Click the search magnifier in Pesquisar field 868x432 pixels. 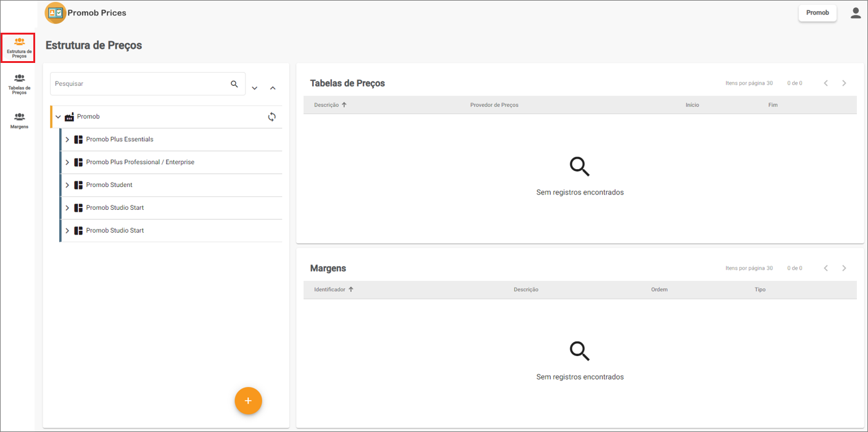(x=234, y=84)
